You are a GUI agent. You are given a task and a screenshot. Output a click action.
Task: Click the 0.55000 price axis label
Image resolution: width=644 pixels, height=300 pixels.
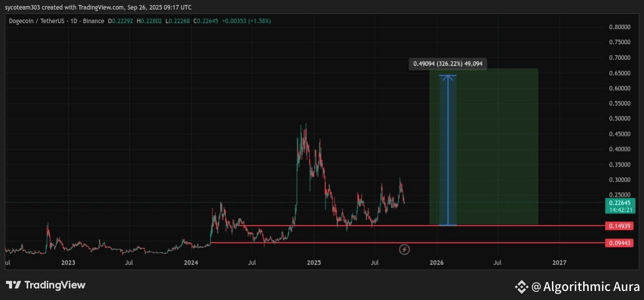click(x=619, y=104)
